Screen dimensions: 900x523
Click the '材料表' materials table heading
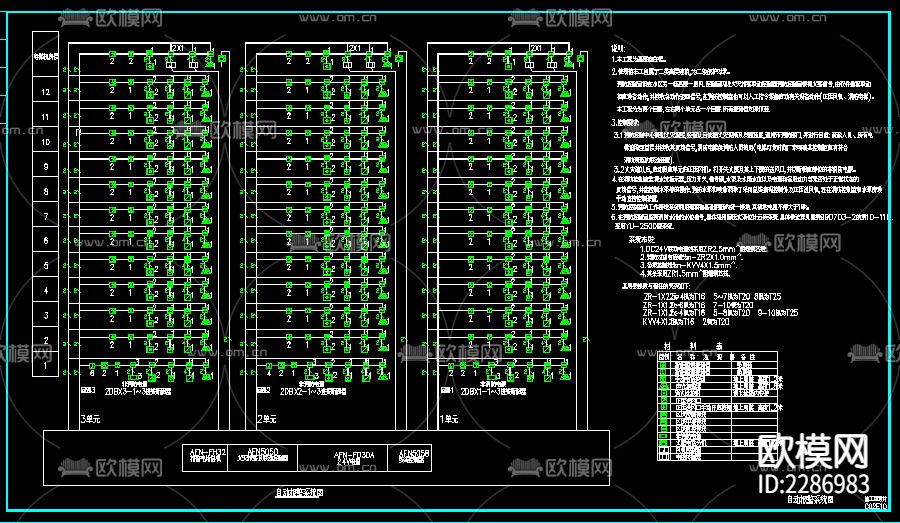[x=693, y=346]
